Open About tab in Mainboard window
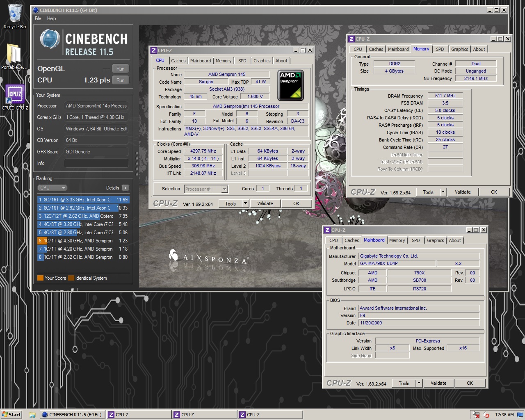The width and height of the screenshot is (525, 420). 455,240
